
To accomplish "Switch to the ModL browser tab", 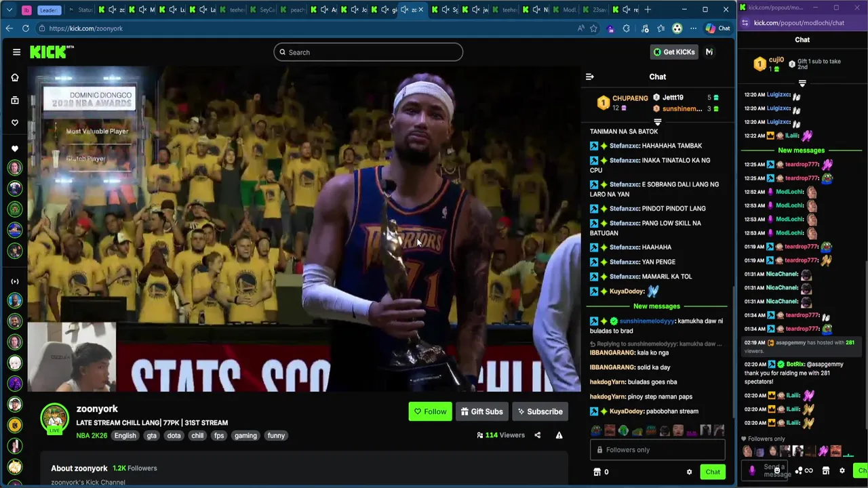I will coord(564,9).
